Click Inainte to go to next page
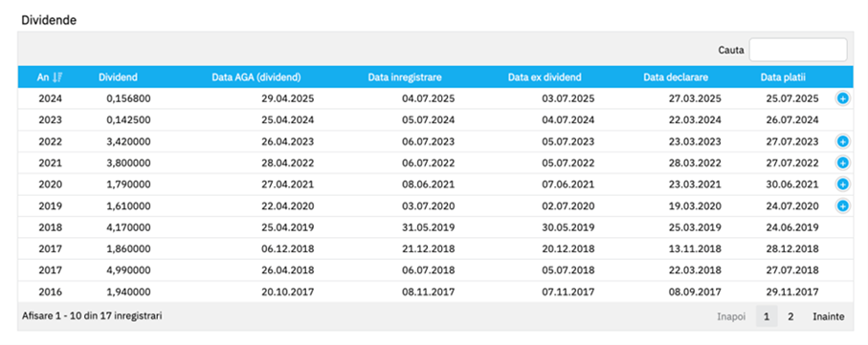Viewport: 868px width, 345px height. tap(829, 316)
